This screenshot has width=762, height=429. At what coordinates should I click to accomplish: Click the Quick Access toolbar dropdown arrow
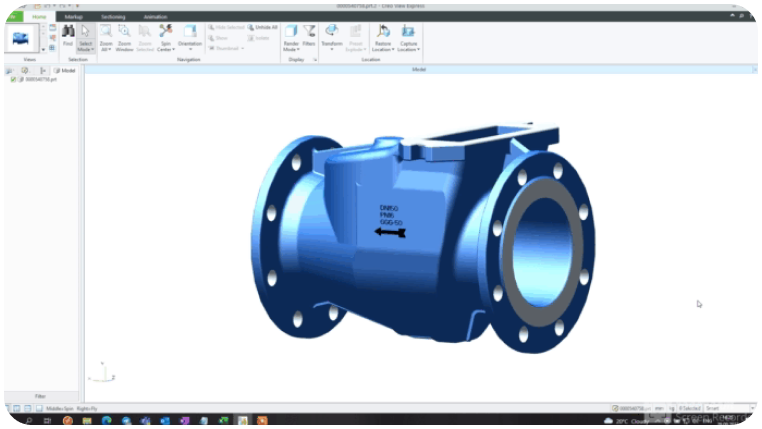click(x=78, y=6)
